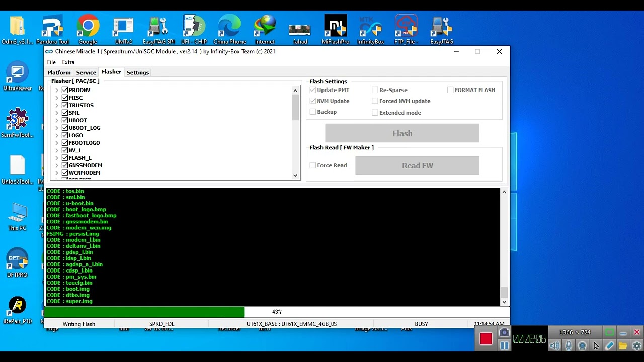Open the SamFwTool desktop icon
644x362 pixels.
pyautogui.click(x=17, y=123)
